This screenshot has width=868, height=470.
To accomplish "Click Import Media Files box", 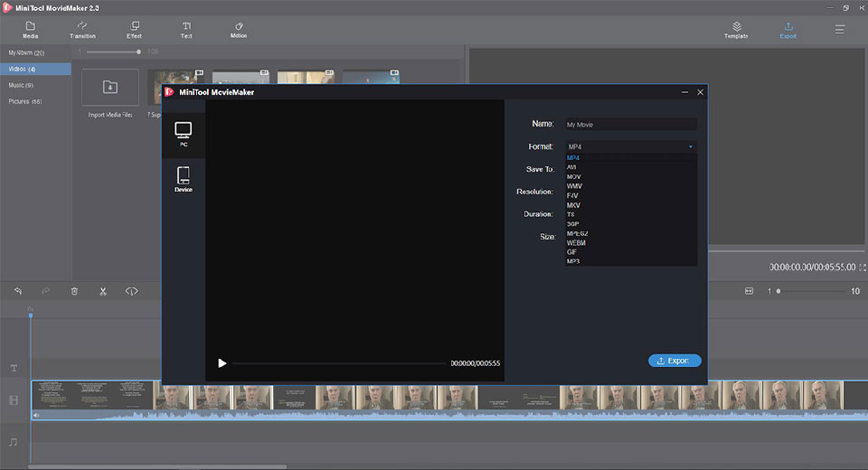I will pyautogui.click(x=110, y=87).
